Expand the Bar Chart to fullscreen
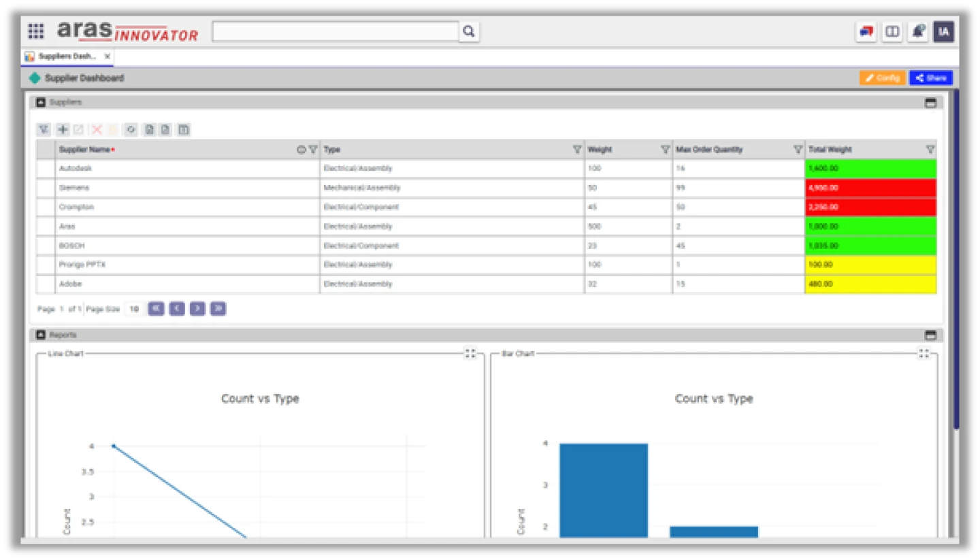980x560 pixels. click(924, 353)
